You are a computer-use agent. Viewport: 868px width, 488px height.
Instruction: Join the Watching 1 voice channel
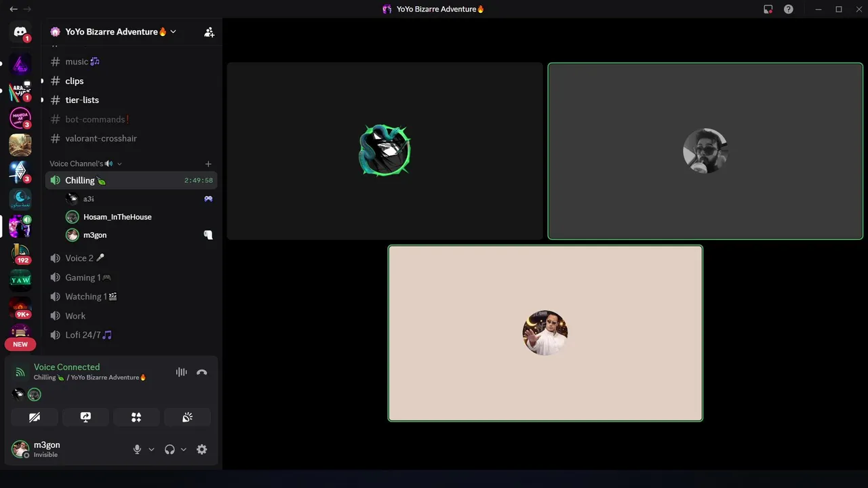132,296
